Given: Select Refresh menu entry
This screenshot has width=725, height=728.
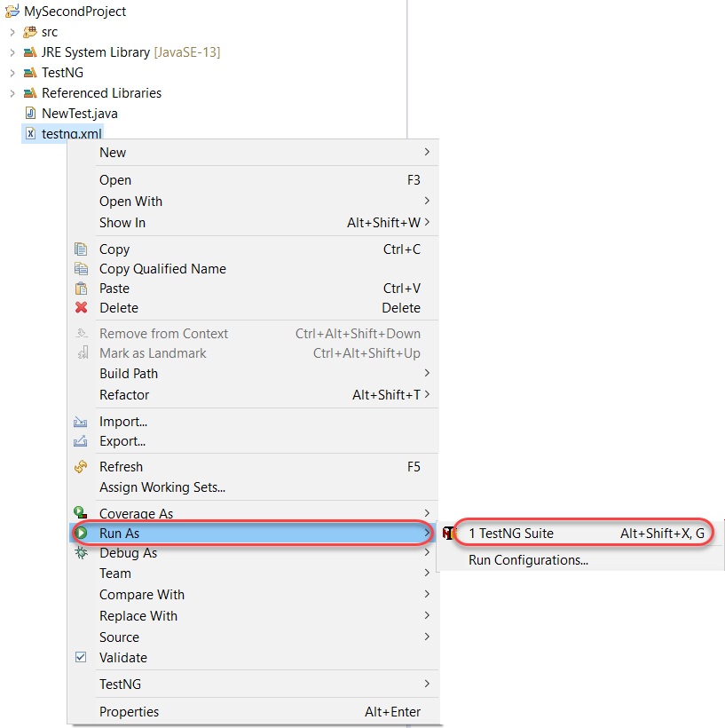Looking at the screenshot, I should click(x=254, y=467).
